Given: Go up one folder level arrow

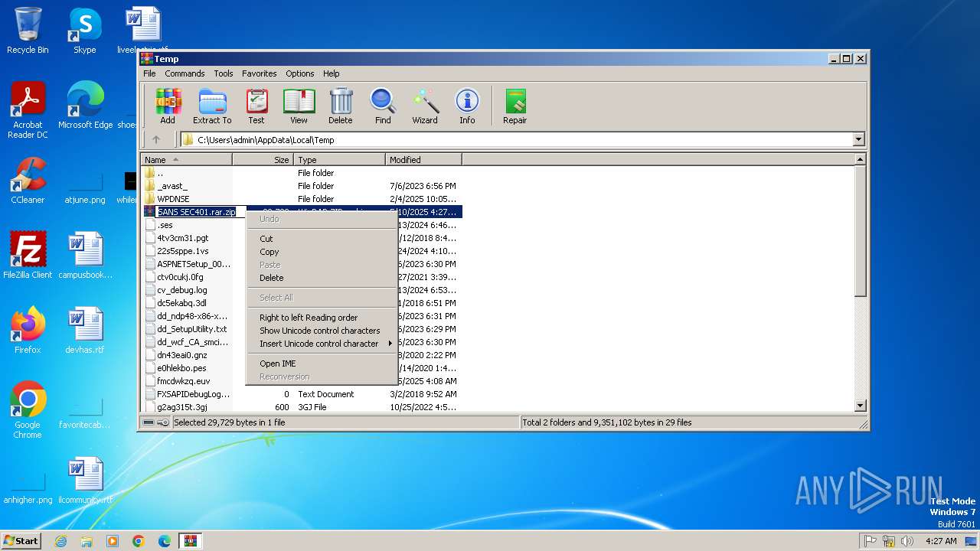Looking at the screenshot, I should click(x=156, y=139).
